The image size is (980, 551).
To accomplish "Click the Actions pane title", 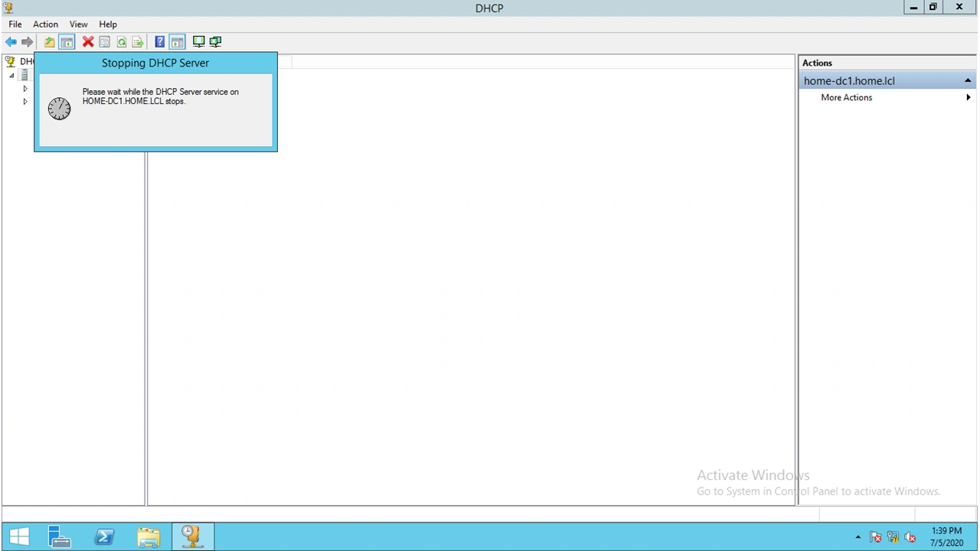I will (817, 63).
